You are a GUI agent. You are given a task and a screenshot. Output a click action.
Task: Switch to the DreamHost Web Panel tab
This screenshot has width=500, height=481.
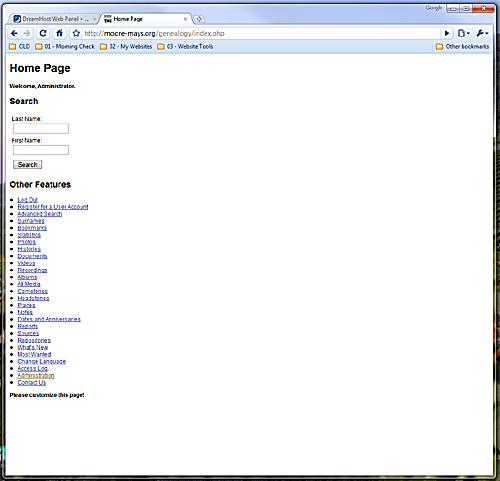point(53,19)
